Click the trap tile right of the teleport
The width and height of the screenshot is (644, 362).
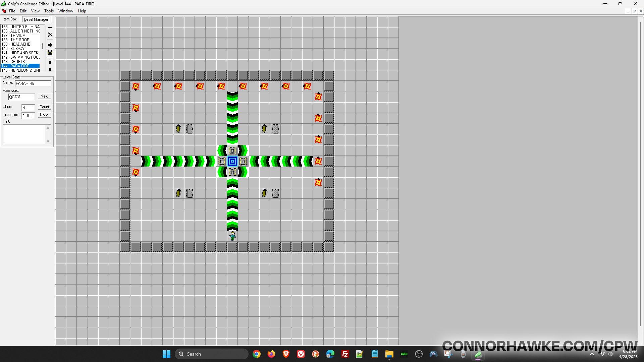coord(243,161)
